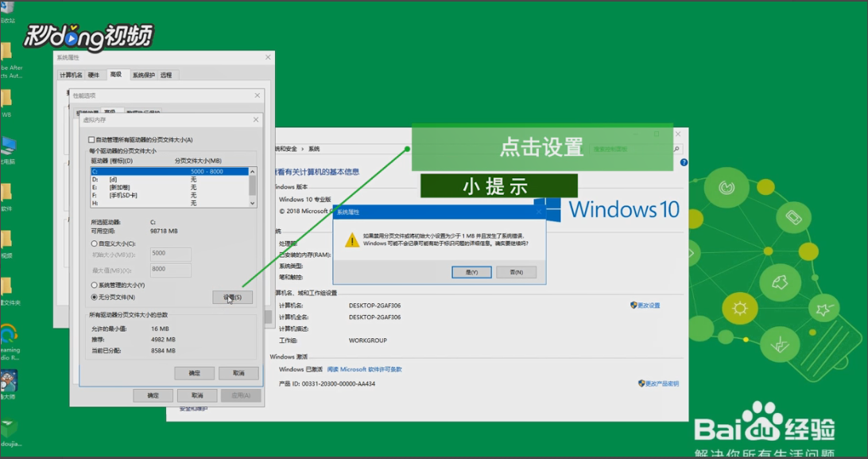Click 确定 in the 性能选项 dialog
This screenshot has height=459, width=868.
[x=153, y=395]
